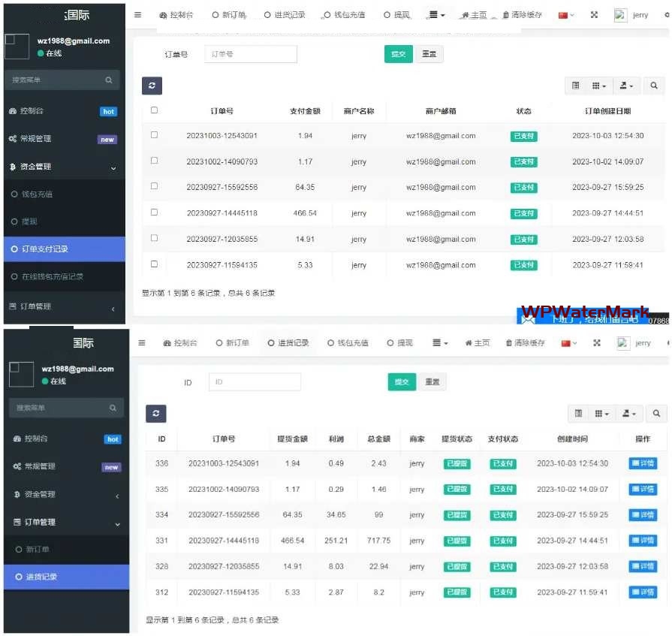Click 详情 button for record ID 336
This screenshot has height=636, width=672.
(643, 463)
